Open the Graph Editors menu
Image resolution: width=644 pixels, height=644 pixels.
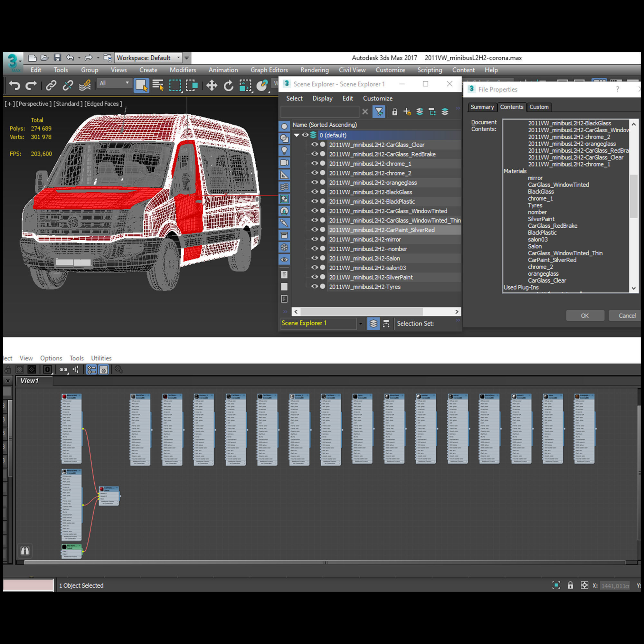tap(269, 70)
